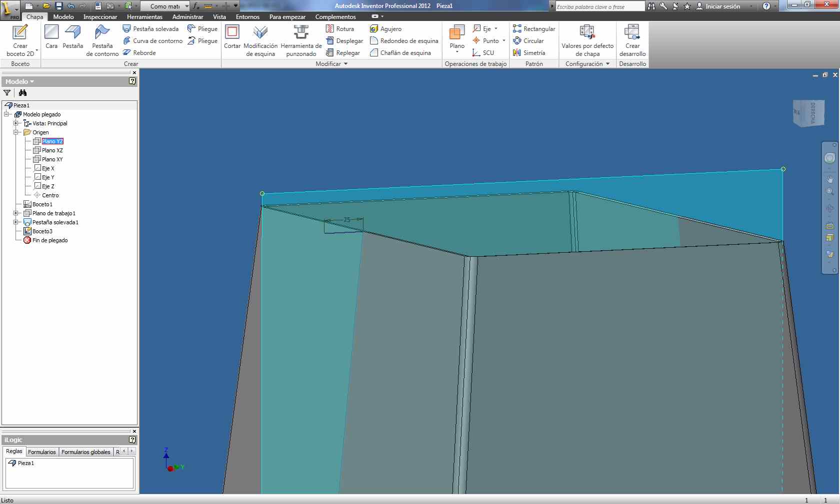Click Crear desarrollo flat pattern icon
The height and width of the screenshot is (504, 840).
tap(632, 40)
